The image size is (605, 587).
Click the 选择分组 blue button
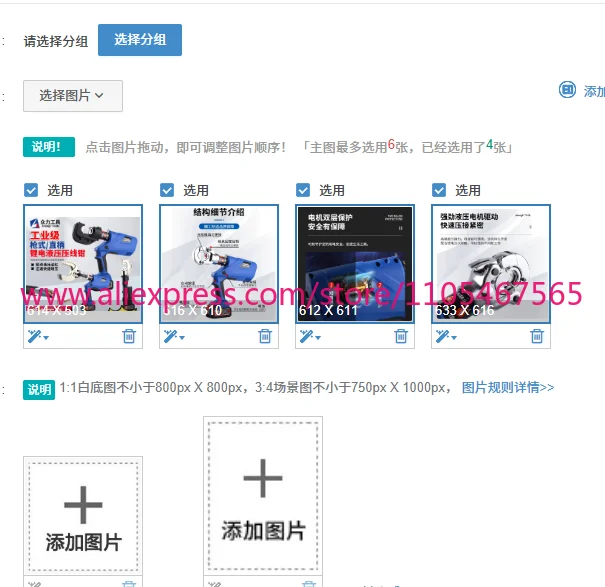pyautogui.click(x=140, y=40)
